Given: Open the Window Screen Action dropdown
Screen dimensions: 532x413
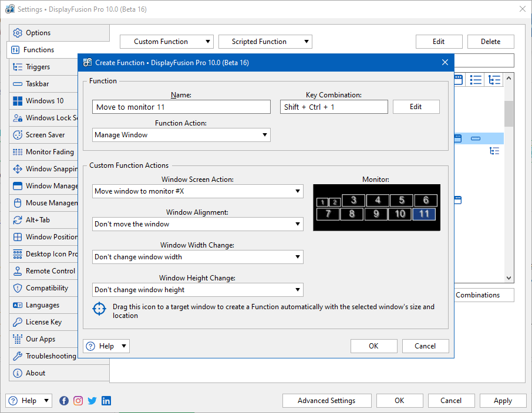Looking at the screenshot, I should pos(198,191).
